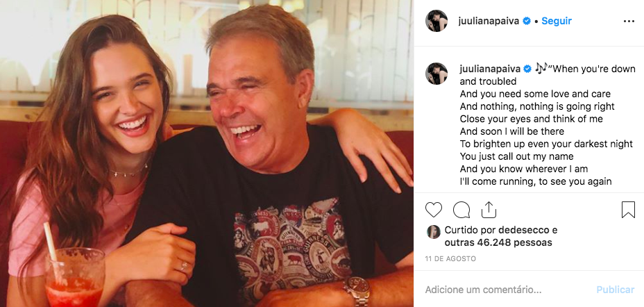
Task: Save the post with the bookmark icon
Action: click(x=628, y=210)
